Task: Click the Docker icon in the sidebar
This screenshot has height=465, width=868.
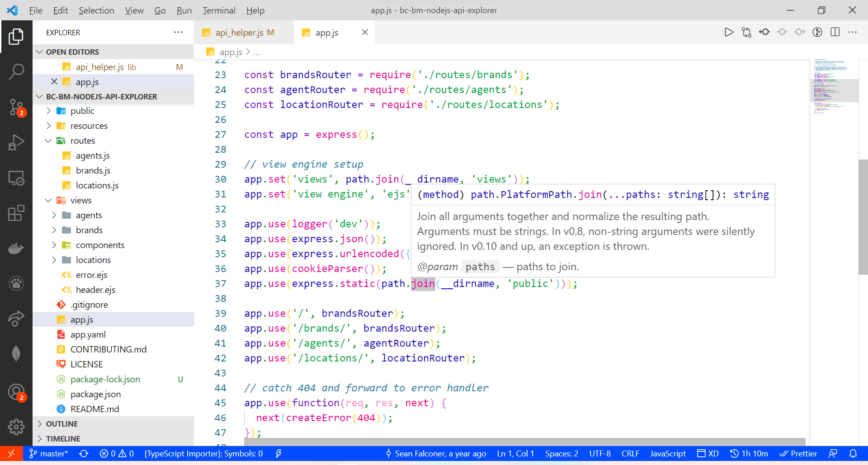Action: tap(17, 249)
